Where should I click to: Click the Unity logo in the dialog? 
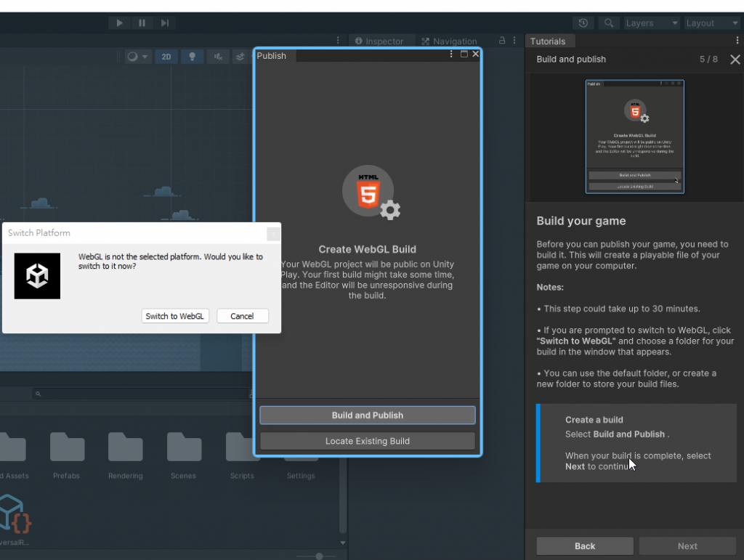click(37, 276)
